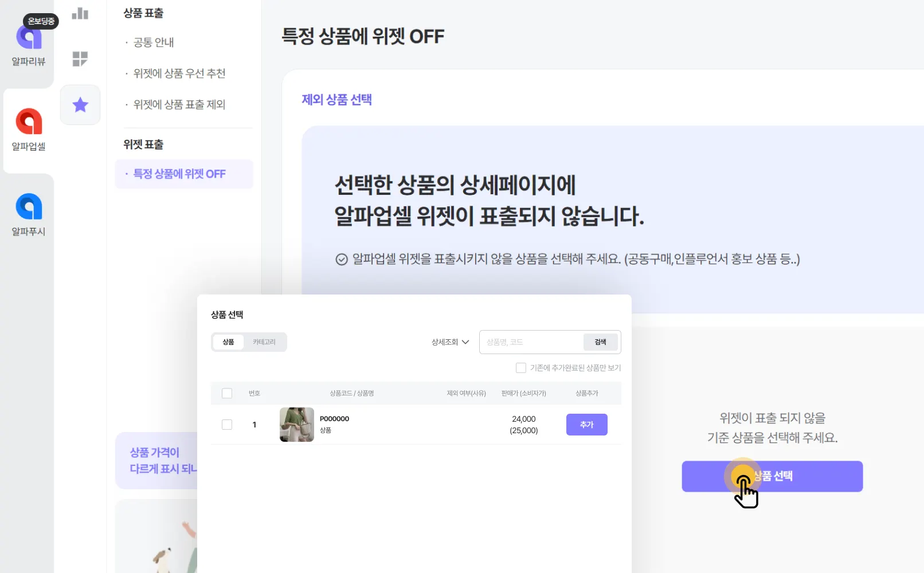Toggle 기존에 추가완료된 상품만 보기 checkbox
The image size is (924, 573).
click(x=521, y=368)
